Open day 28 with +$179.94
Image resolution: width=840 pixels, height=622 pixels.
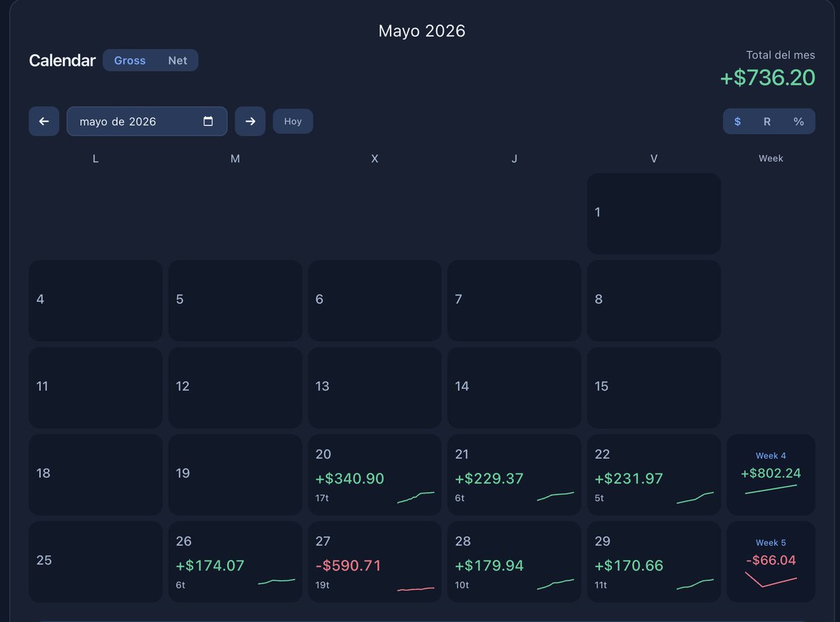[x=514, y=562]
